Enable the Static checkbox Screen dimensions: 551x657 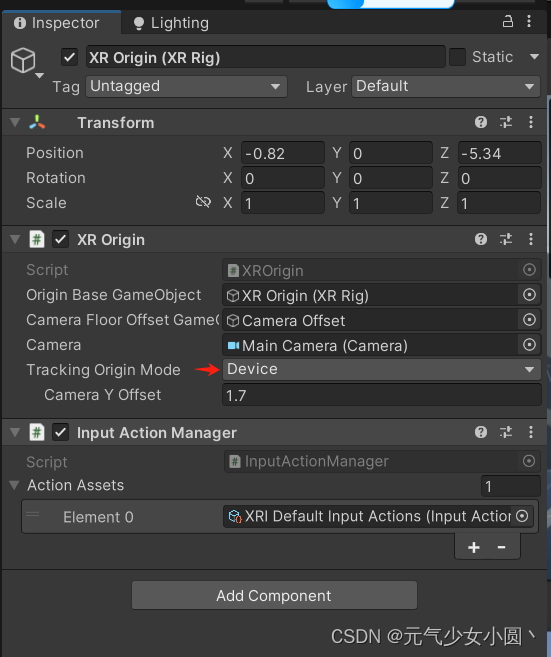tap(457, 57)
